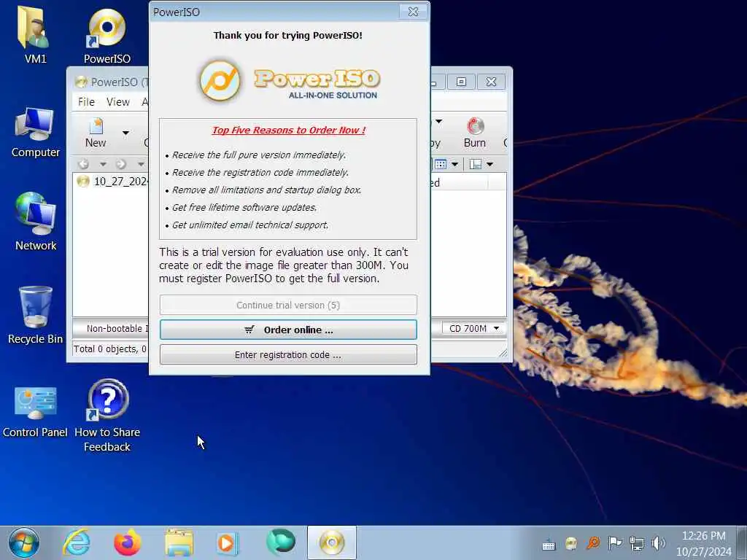Image resolution: width=747 pixels, height=560 pixels.
Task: Select How to Share Feedback shortcut
Action: click(107, 415)
